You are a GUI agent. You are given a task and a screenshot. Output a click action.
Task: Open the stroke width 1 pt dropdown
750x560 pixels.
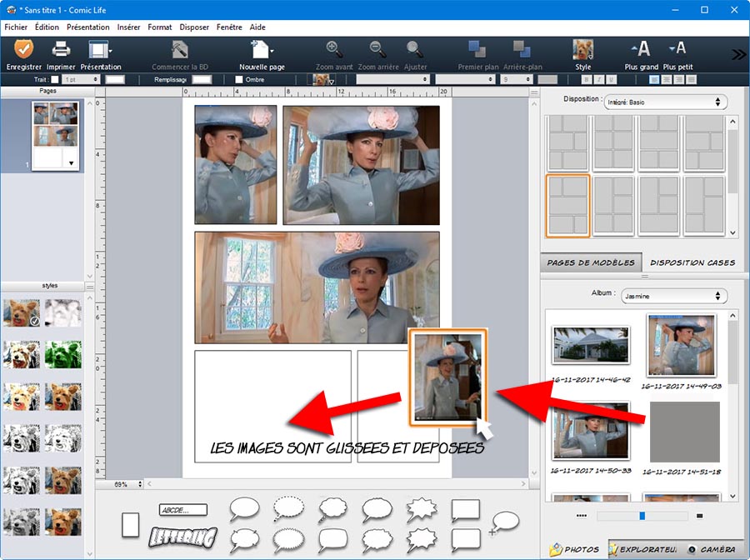click(x=80, y=79)
